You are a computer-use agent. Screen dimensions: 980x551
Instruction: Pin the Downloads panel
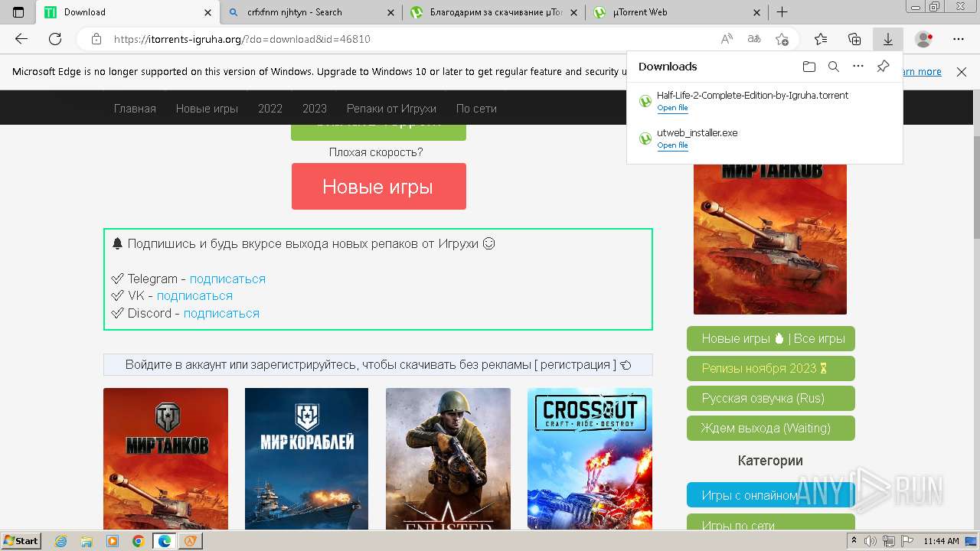(883, 67)
